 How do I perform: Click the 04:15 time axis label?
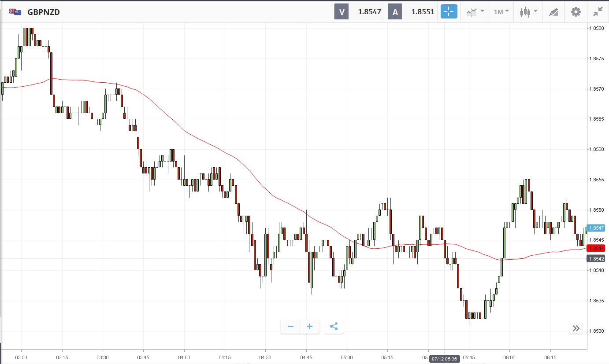(225, 358)
